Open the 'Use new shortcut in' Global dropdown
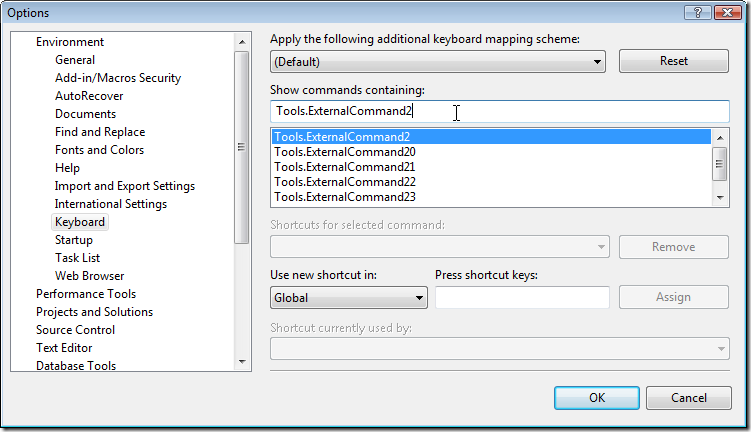The image size is (751, 432). [x=348, y=297]
